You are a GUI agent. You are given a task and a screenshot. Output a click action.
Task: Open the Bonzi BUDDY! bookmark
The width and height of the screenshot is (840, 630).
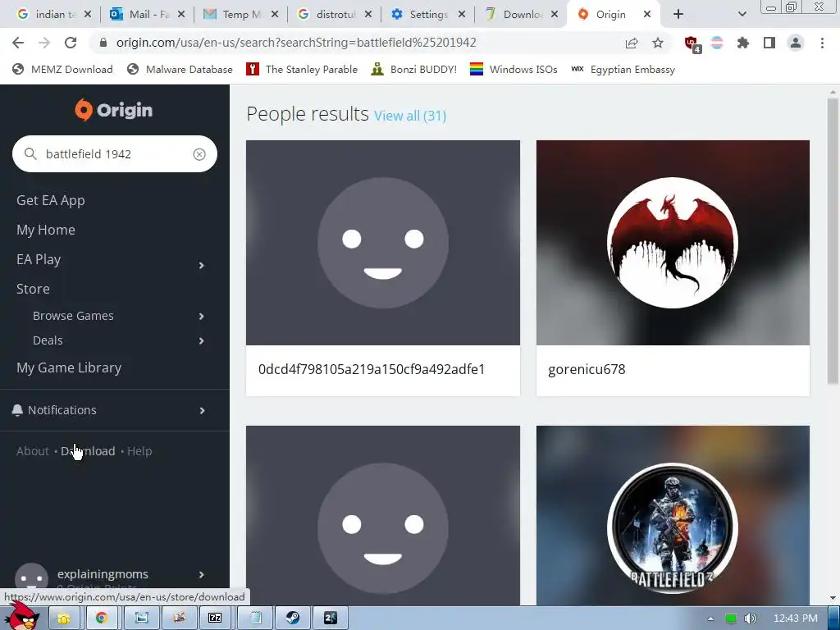(414, 69)
